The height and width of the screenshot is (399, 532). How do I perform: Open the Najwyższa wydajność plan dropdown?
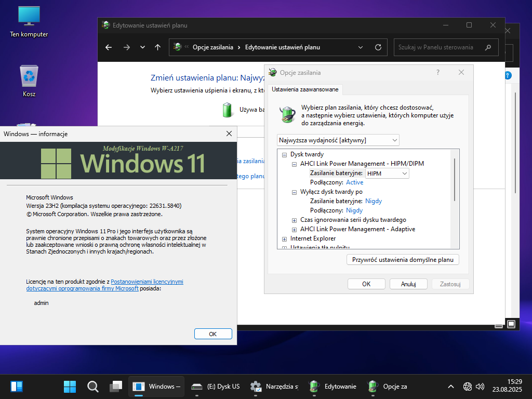[x=338, y=140]
